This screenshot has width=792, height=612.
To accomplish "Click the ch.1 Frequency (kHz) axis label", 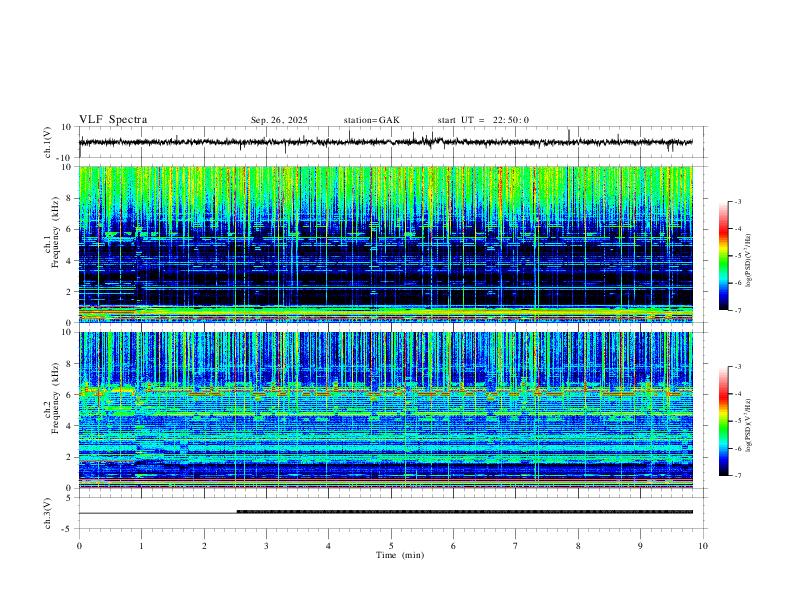I will [x=52, y=233].
